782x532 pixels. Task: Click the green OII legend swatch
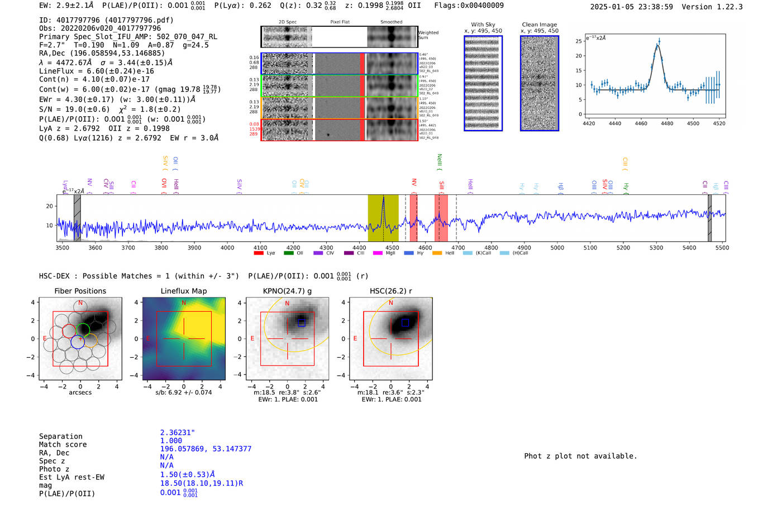[x=289, y=253]
